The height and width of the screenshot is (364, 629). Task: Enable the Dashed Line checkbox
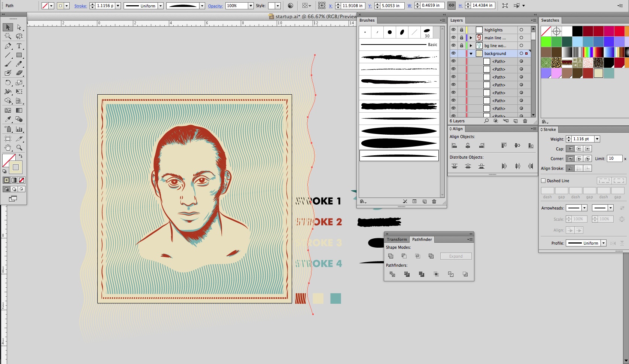click(x=543, y=181)
